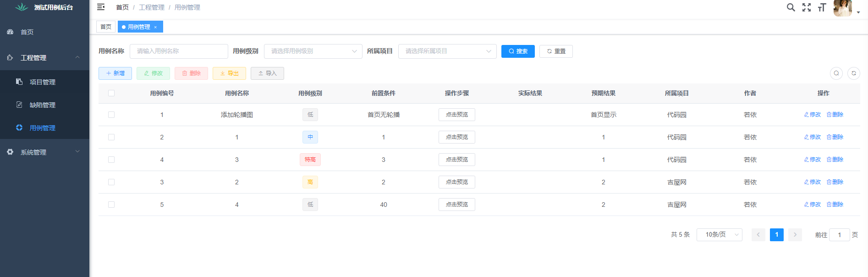Click the blue 搜索 button

(x=518, y=51)
